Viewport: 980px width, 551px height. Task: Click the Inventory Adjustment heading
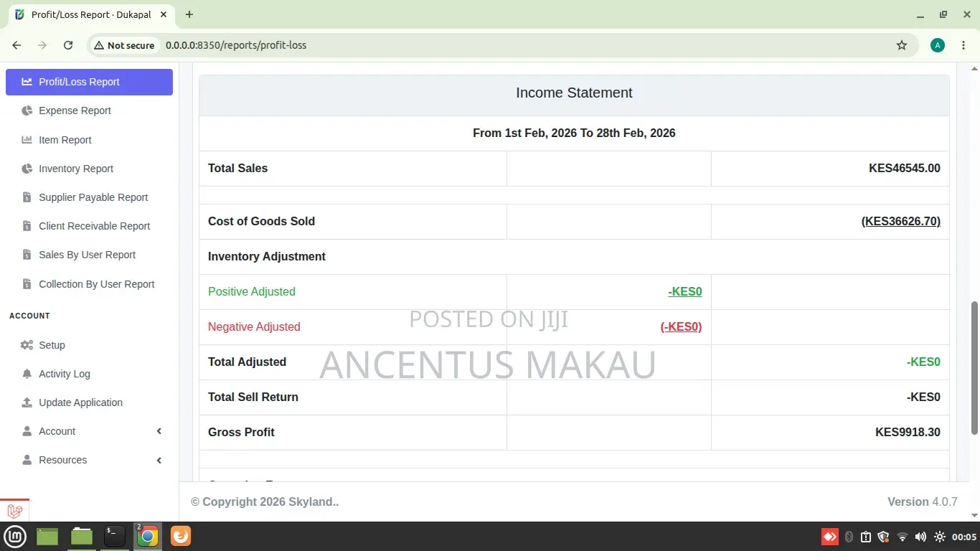(x=267, y=256)
